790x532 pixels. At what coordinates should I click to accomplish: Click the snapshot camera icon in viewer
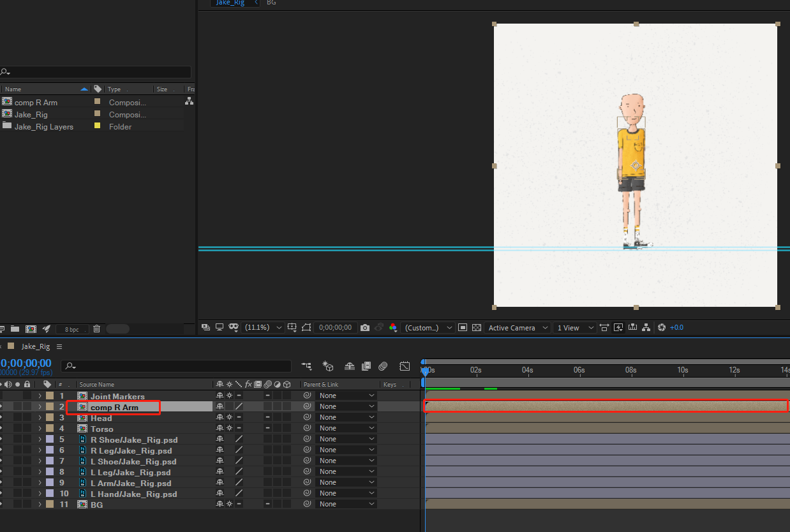[x=365, y=327]
